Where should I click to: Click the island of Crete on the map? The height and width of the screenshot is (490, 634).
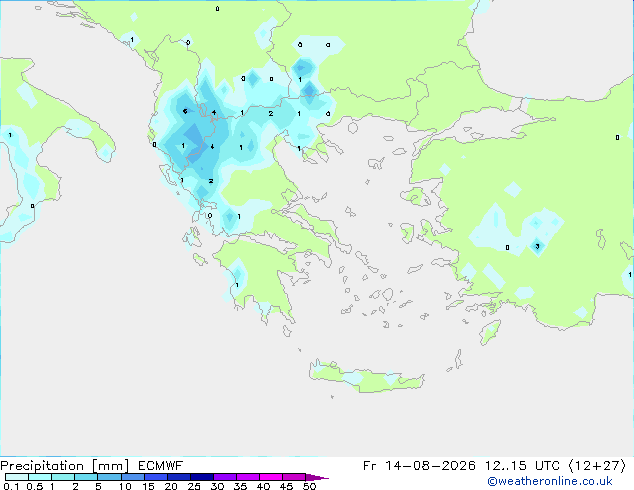tap(366, 377)
